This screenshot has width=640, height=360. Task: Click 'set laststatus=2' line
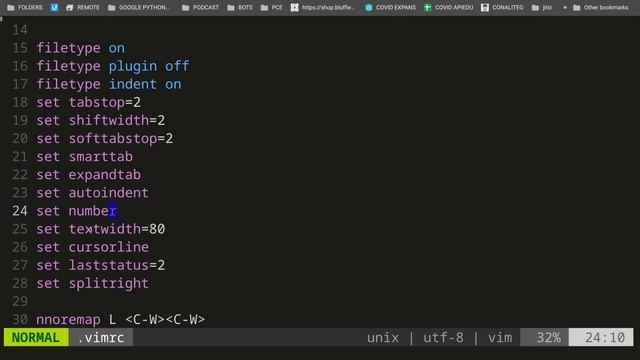click(101, 265)
